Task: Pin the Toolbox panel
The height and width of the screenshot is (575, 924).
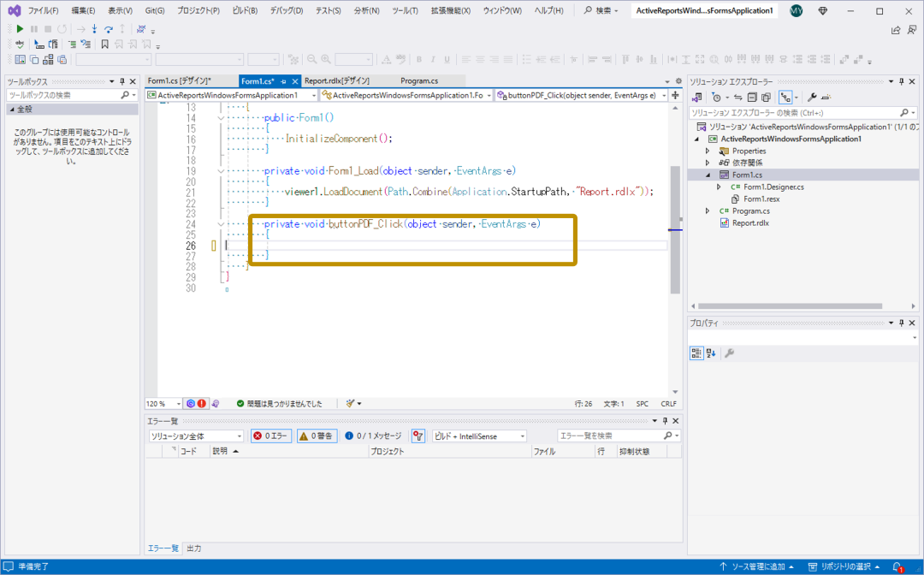Action: [122, 81]
